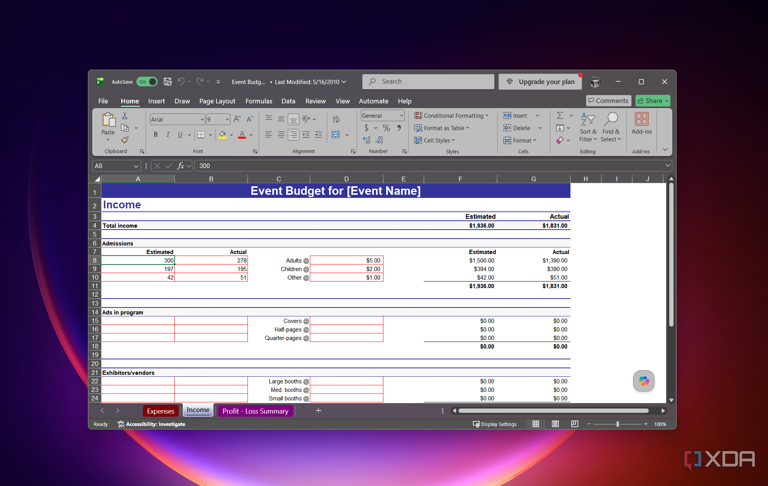This screenshot has height=486, width=768.
Task: Toggle Wrap Text
Action: 336,119
